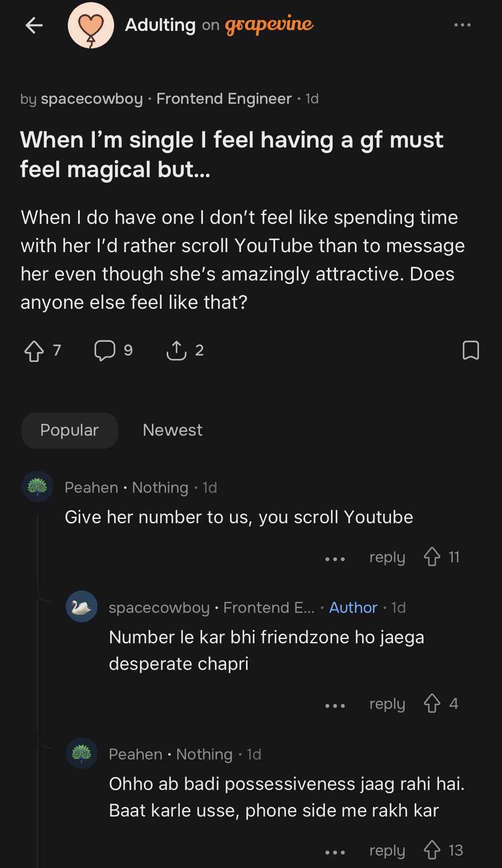The height and width of the screenshot is (868, 502).
Task: Upvote spacecowboy's "friendzone" reply
Action: (x=432, y=704)
